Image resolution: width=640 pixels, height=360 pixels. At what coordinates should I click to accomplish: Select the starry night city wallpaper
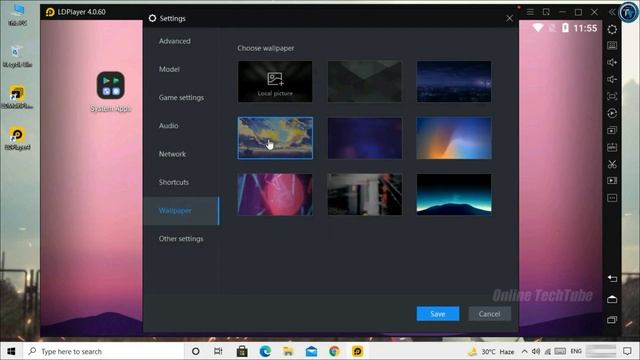click(454, 81)
